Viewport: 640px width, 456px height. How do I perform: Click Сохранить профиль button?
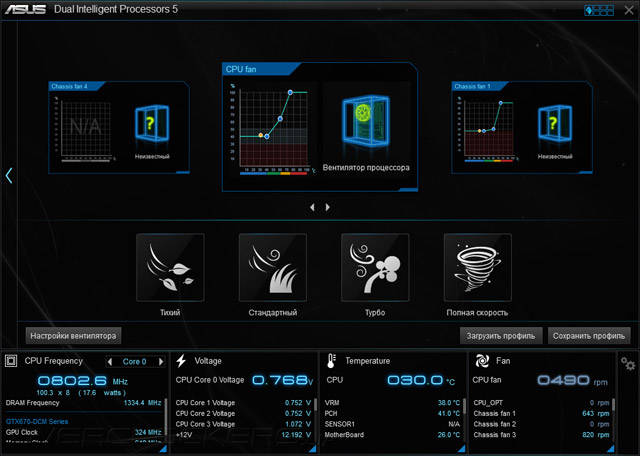click(589, 336)
